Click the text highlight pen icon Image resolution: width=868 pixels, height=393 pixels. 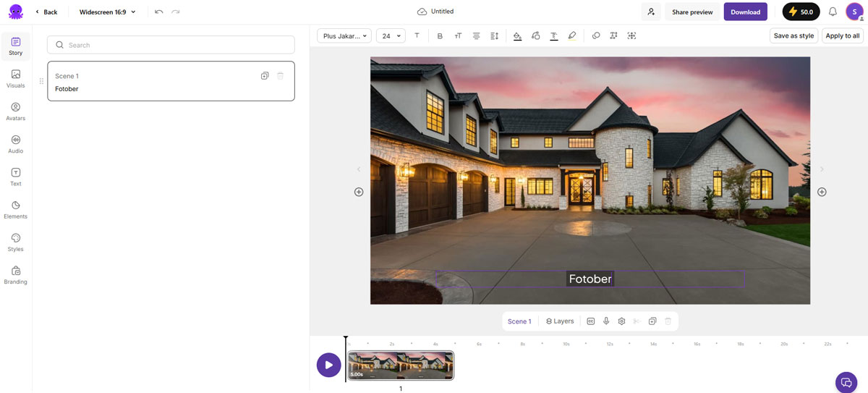pyautogui.click(x=572, y=35)
